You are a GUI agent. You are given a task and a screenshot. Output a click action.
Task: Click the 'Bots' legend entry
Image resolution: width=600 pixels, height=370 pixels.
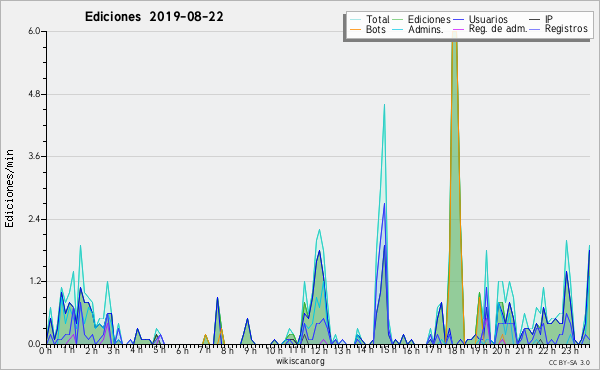(368, 29)
